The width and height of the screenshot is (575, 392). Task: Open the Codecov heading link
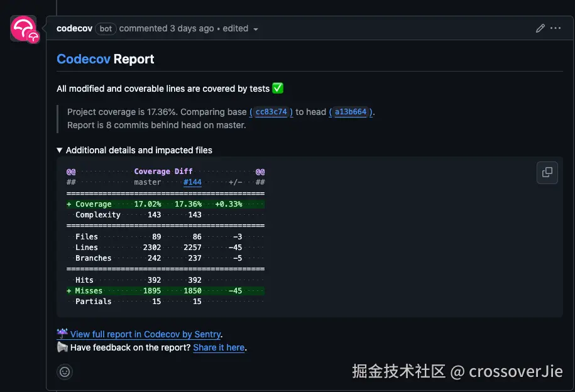pyautogui.click(x=83, y=59)
